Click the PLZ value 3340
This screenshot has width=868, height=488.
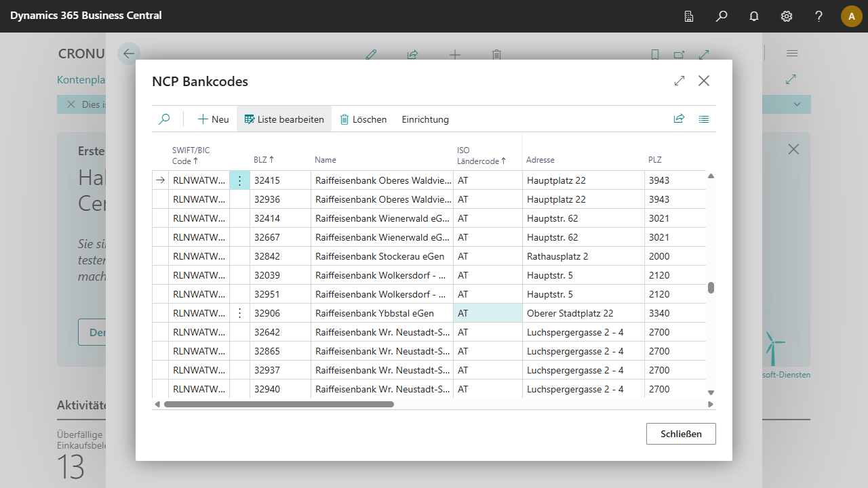coord(659,313)
